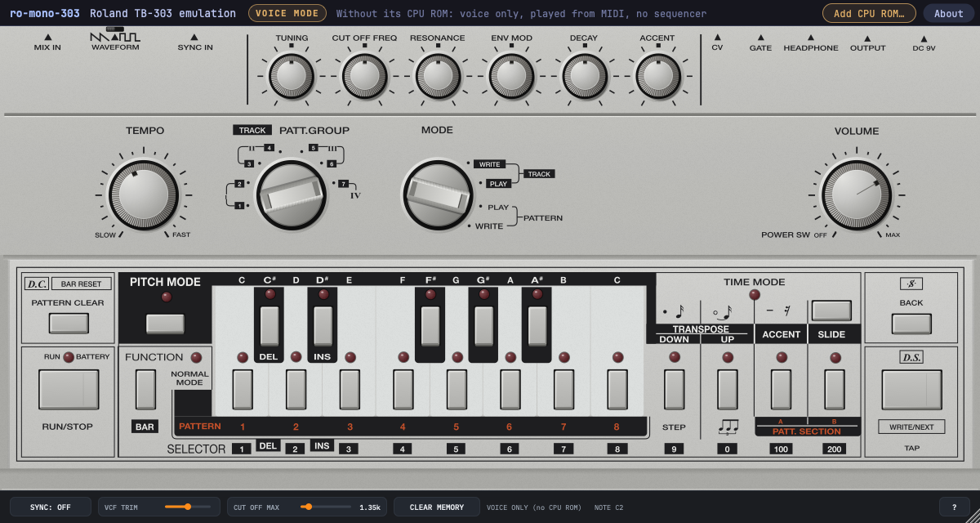Click pattern 6 key button (A)
Viewport: 980px width, 523px height.
[510, 390]
